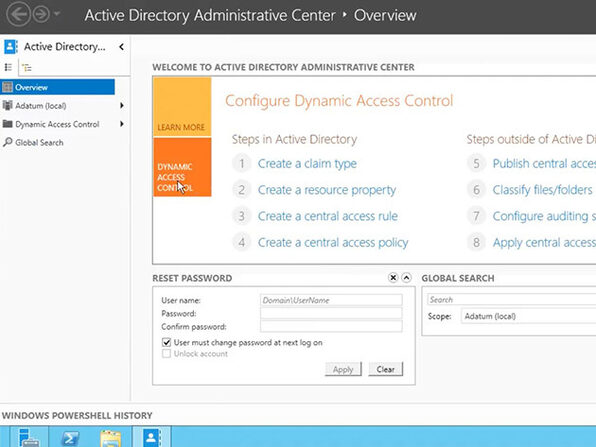The image size is (596, 447).
Task: Switch to list view in the navigation pane
Action: pyautogui.click(x=8, y=68)
